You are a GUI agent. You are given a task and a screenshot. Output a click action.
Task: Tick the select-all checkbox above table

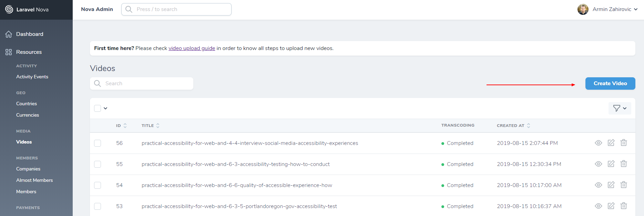[x=98, y=108]
